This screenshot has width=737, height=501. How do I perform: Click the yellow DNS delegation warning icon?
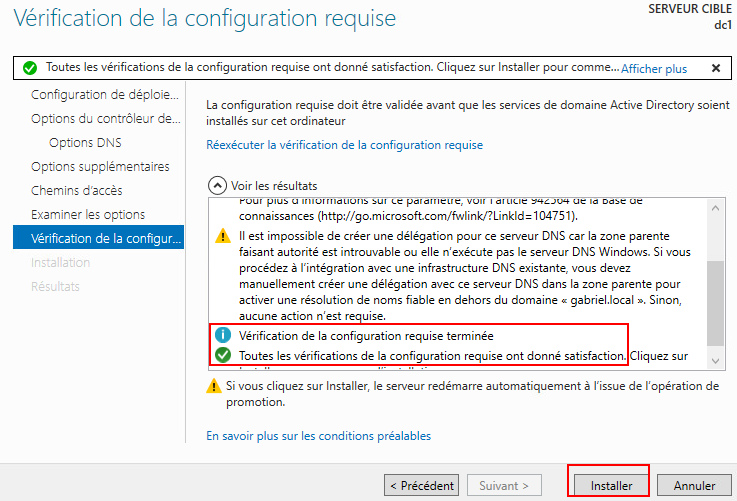click(x=223, y=236)
